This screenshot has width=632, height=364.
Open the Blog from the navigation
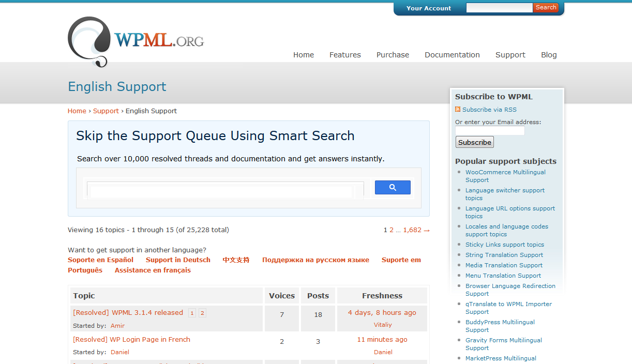pos(549,55)
